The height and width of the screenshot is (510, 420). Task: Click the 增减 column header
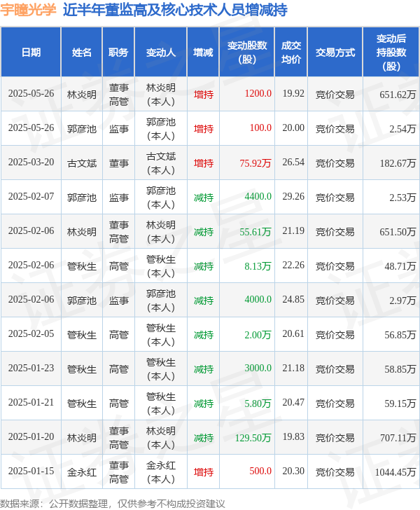tap(203, 53)
